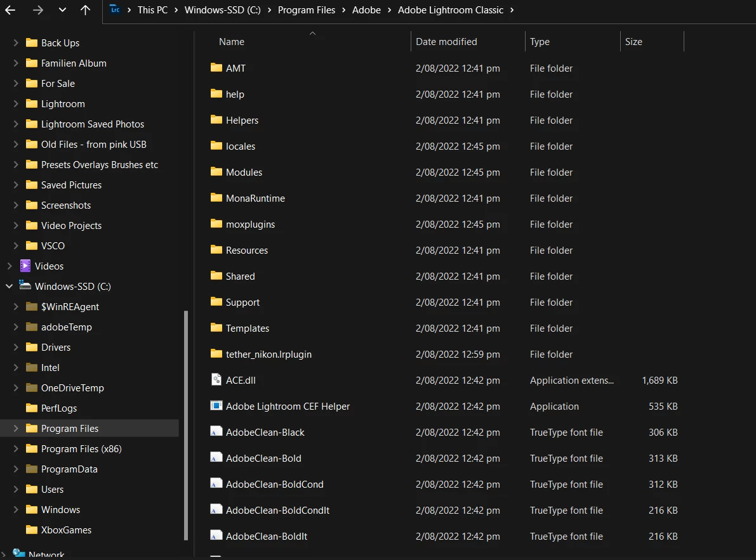Screen dimensions: 756x560
Task: Expand the Familien Album tree folder
Action: (x=16, y=63)
